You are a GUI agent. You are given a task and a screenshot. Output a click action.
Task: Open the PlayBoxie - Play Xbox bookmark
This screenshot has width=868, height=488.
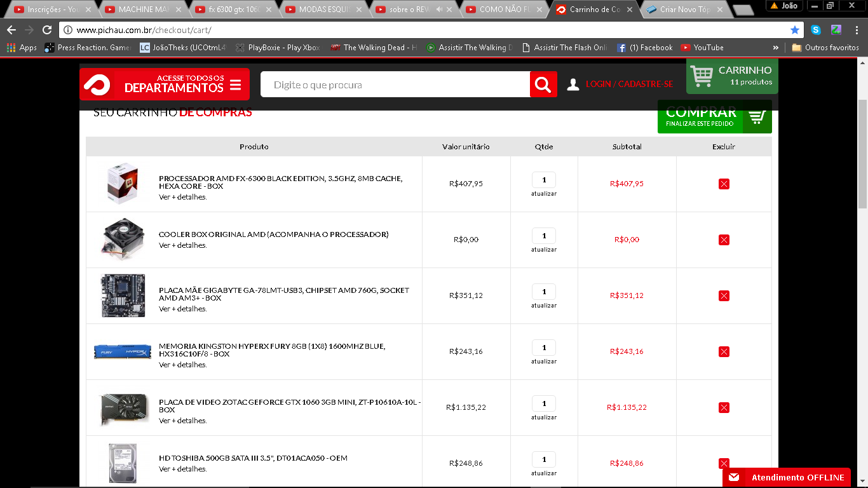click(278, 48)
